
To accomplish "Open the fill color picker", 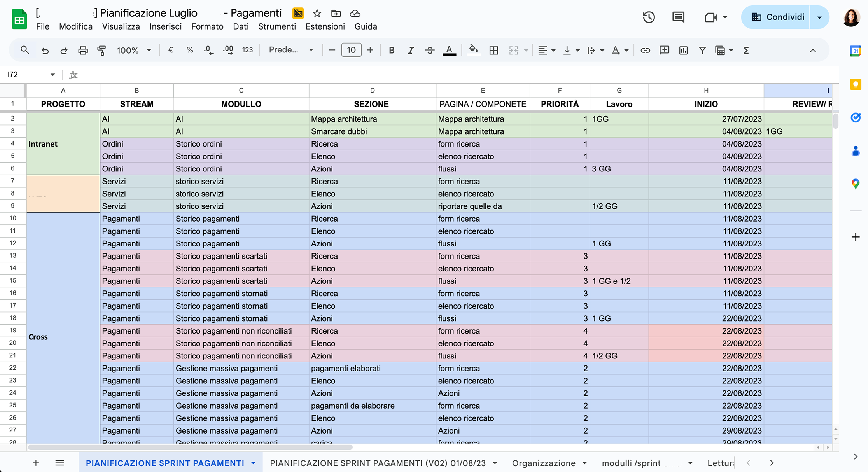I will pos(473,50).
